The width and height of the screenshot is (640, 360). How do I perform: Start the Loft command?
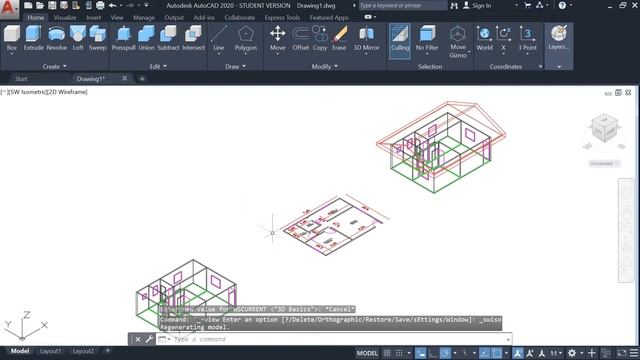pos(78,39)
